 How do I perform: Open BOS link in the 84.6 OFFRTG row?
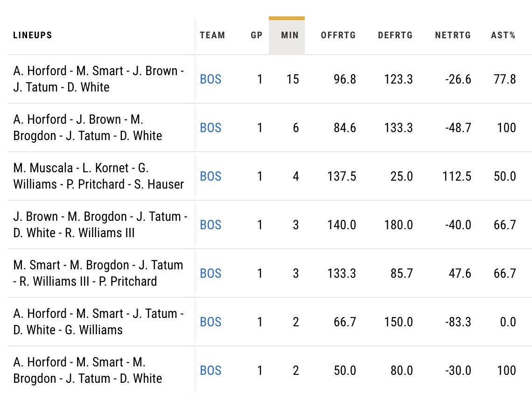(210, 128)
